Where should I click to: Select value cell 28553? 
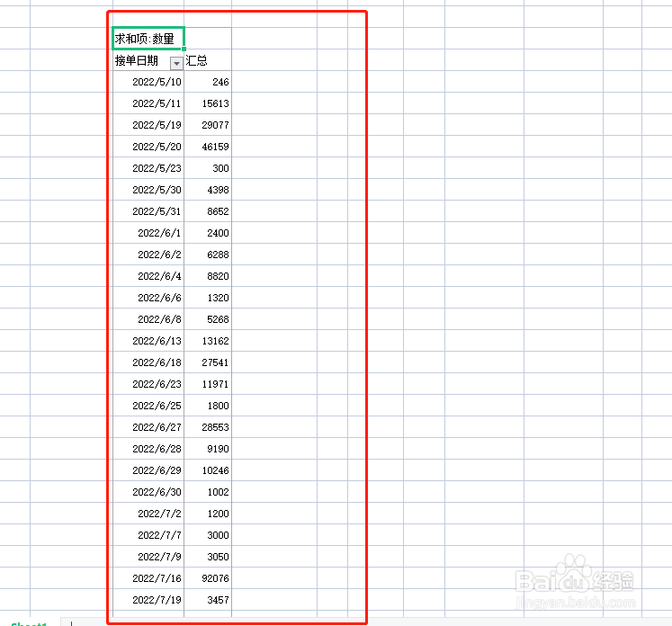click(208, 427)
